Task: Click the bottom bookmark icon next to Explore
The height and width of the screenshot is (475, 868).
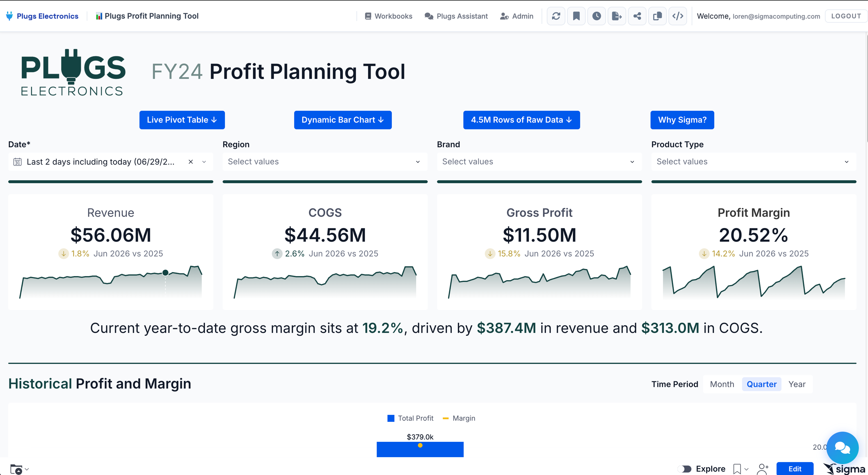Action: 737,469
